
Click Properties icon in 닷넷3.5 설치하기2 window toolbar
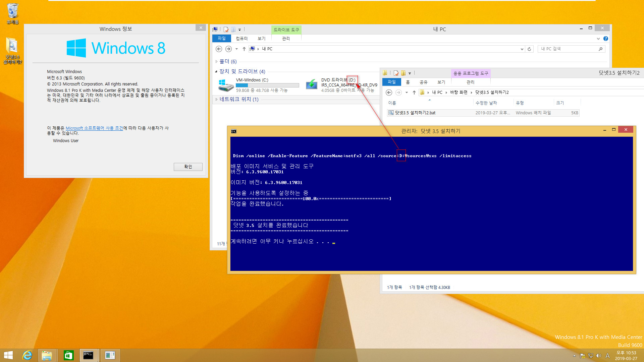click(396, 73)
